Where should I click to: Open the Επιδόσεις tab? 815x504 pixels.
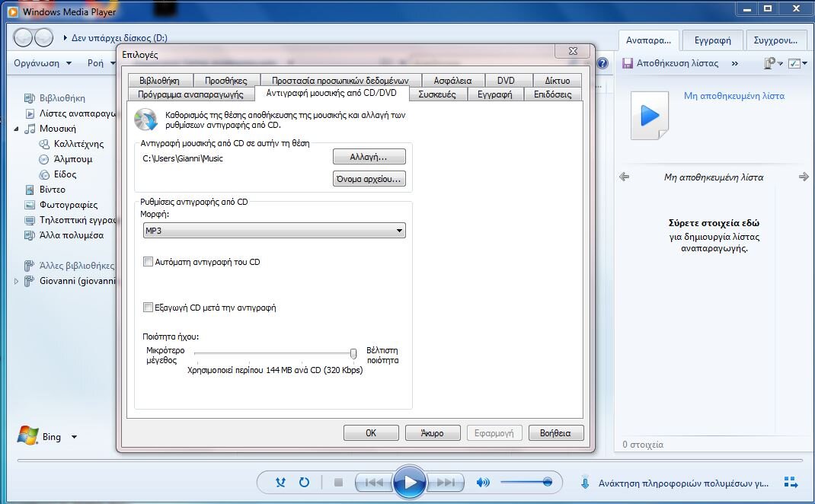[x=552, y=94]
